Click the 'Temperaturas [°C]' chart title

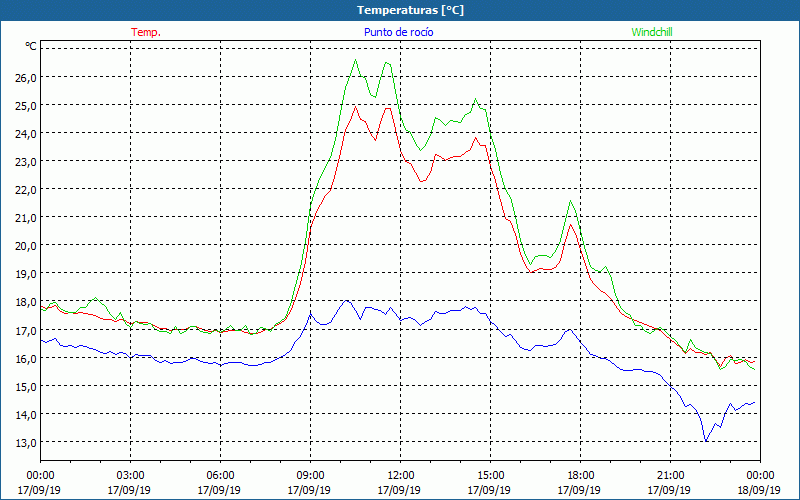pyautogui.click(x=410, y=10)
